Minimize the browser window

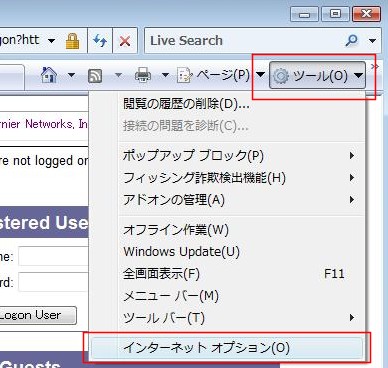click(304, 14)
